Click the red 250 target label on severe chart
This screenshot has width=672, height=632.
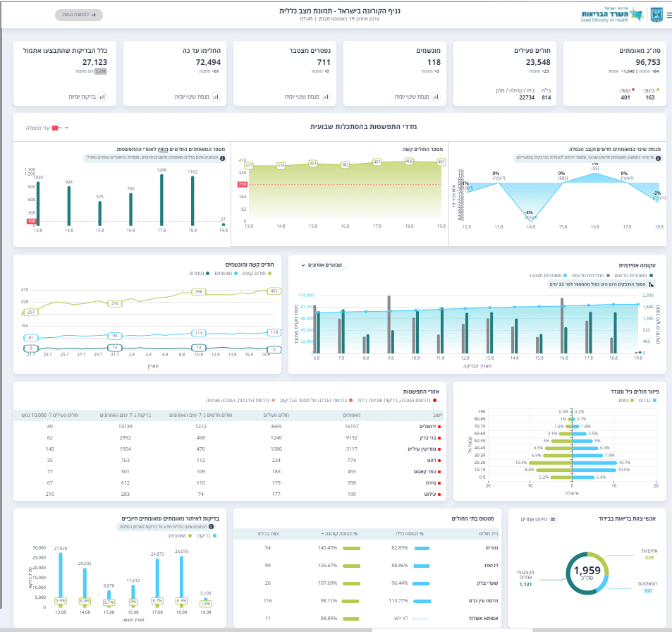pos(242,184)
